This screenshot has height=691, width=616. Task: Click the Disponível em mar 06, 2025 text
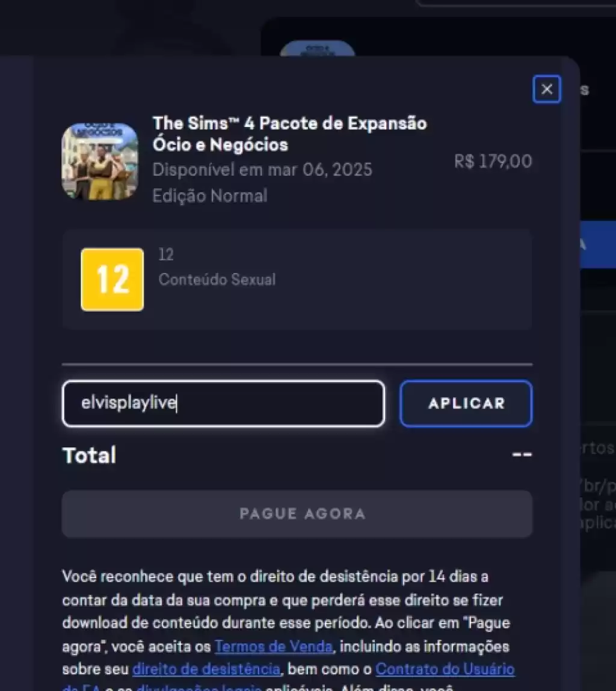(262, 170)
